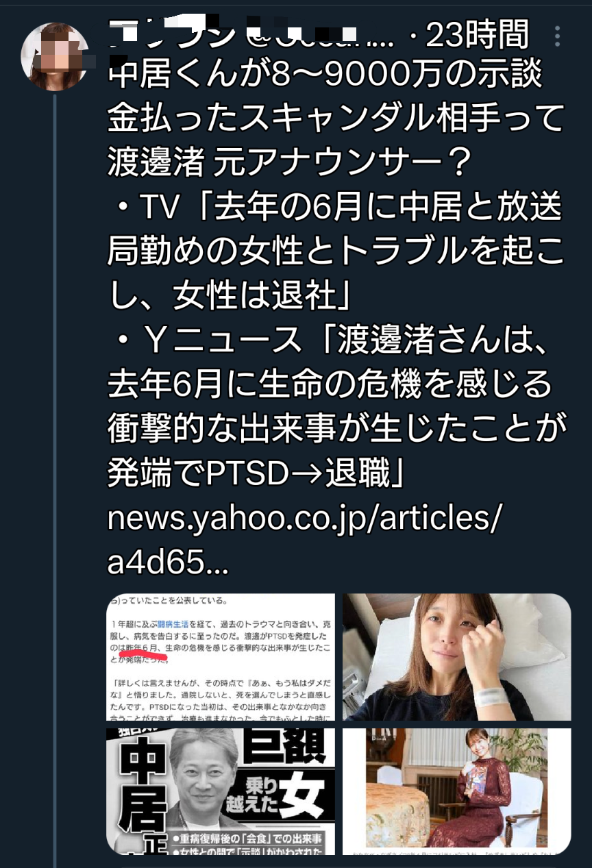Image resolution: width=592 pixels, height=868 pixels.
Task: Open the blurred profile avatar
Action: coord(54,58)
